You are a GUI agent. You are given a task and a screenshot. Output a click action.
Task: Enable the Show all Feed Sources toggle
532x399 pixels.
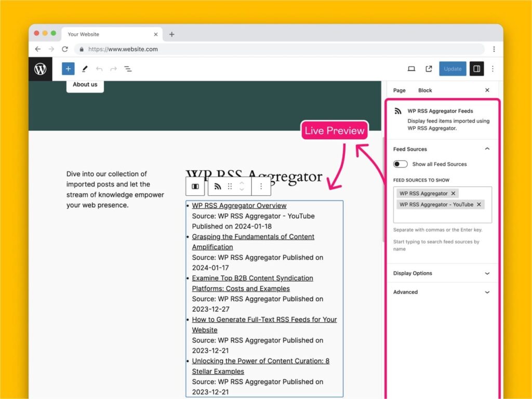(400, 164)
